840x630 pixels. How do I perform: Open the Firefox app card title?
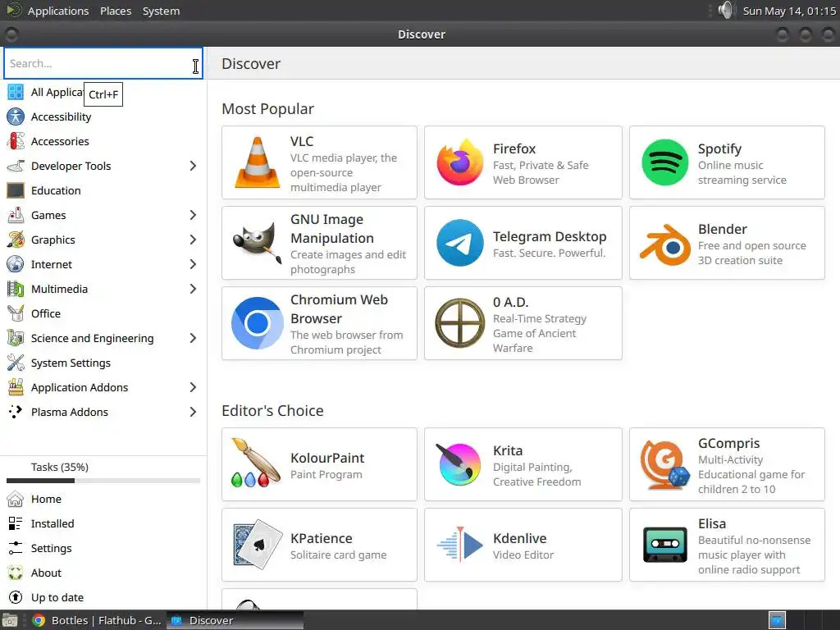[x=514, y=148]
